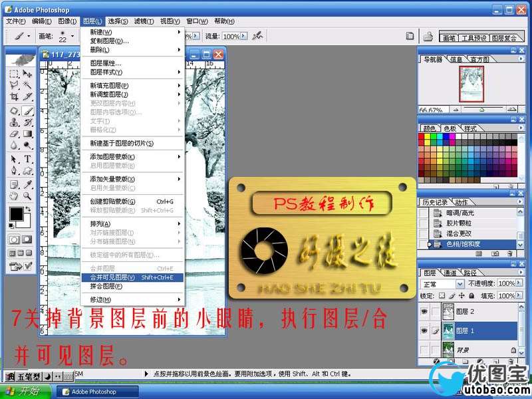Select the Lasso tool
Screen dimensions: 532x399
[x=14, y=85]
